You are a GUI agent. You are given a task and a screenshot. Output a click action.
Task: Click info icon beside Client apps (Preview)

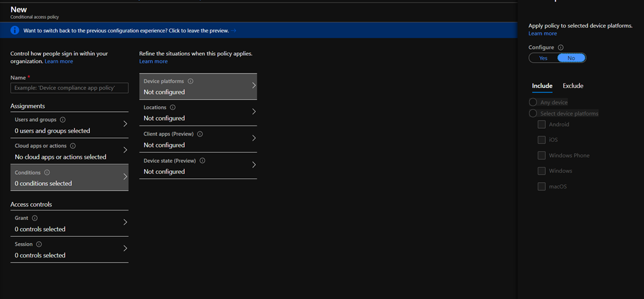point(200,134)
